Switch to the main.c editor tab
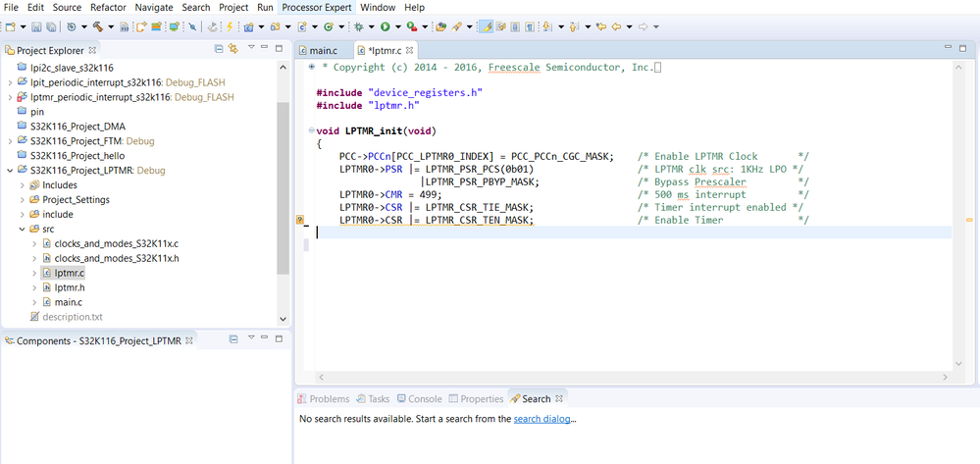This screenshot has width=980, height=464. pyautogui.click(x=324, y=50)
